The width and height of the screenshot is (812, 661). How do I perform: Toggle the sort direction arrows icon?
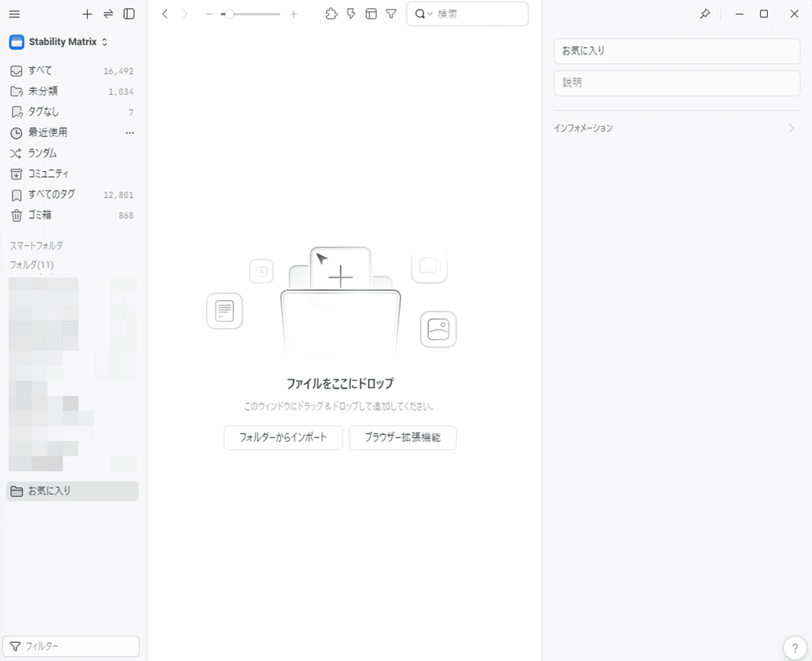[108, 14]
